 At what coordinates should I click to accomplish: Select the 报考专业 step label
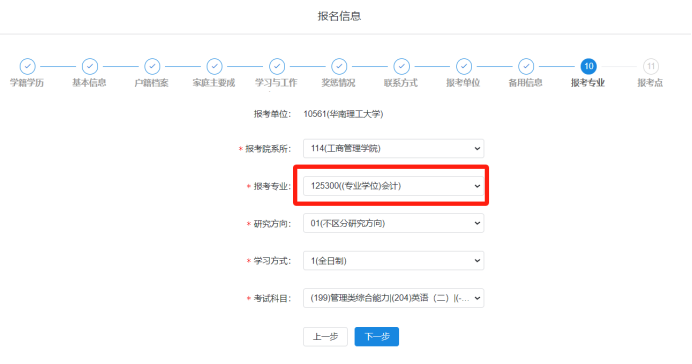click(x=588, y=83)
